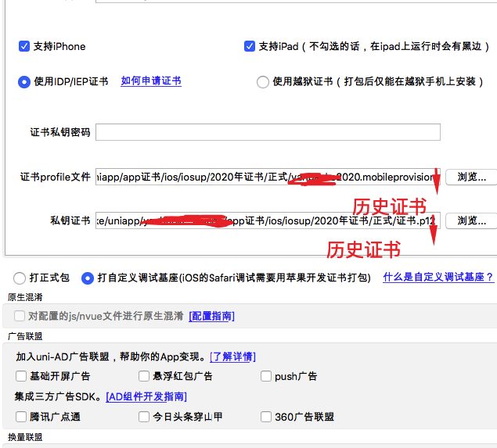Toggle js/nvue 原生混淆 checkbox
This screenshot has height=448, width=497.
pyautogui.click(x=20, y=316)
